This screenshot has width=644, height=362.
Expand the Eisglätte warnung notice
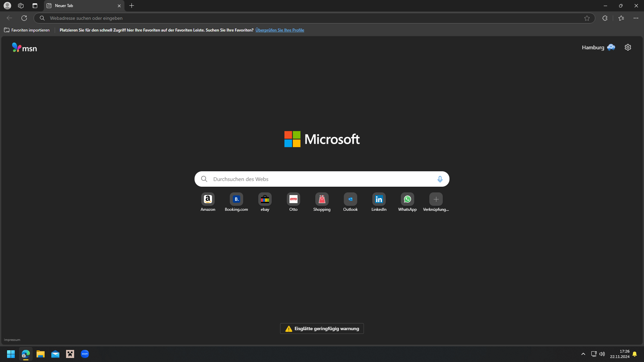click(322, 328)
